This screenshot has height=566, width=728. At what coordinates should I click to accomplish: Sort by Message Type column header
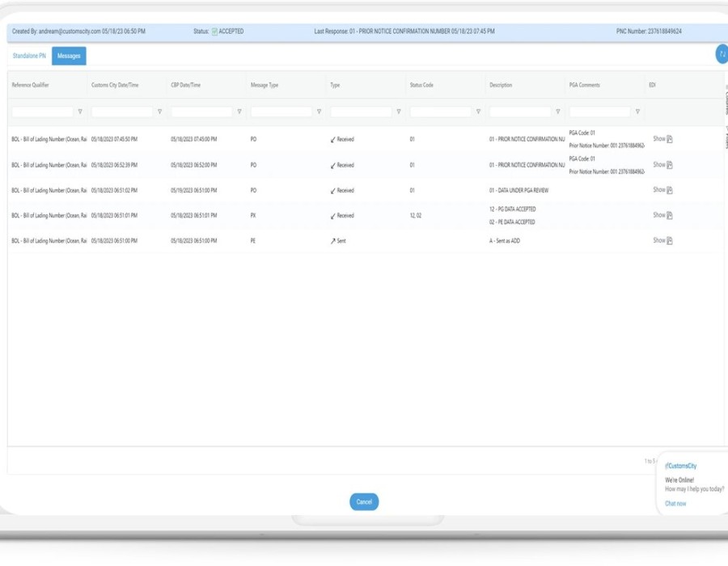[265, 85]
